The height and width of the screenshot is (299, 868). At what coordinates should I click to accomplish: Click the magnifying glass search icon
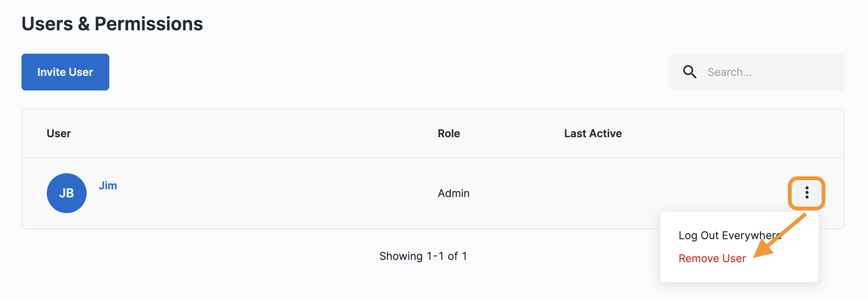tap(689, 72)
